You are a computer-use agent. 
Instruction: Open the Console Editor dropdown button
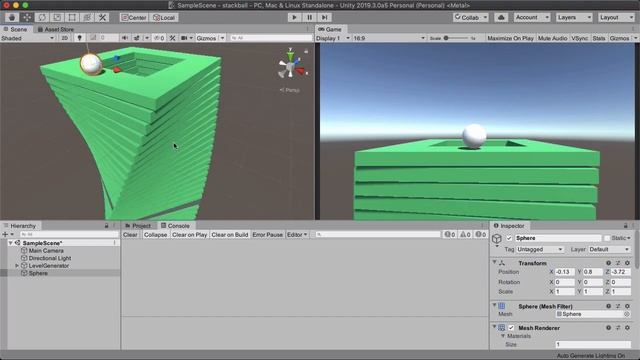pos(297,235)
